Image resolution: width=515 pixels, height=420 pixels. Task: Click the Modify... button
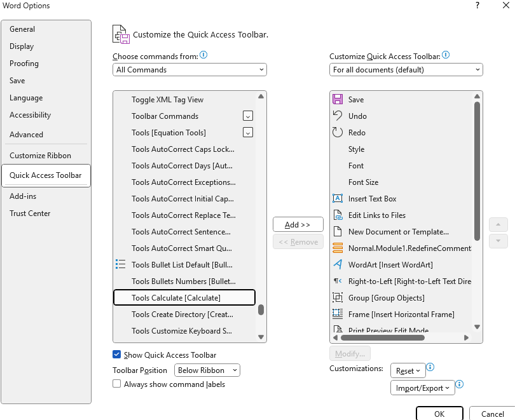click(350, 354)
